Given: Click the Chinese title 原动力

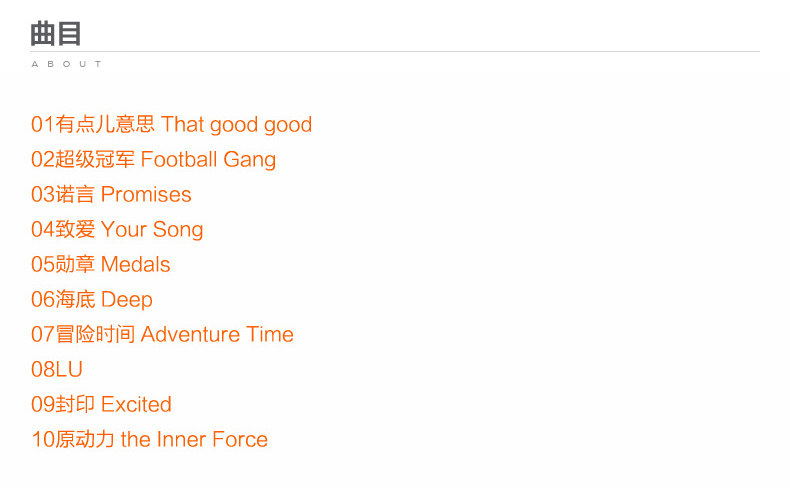Looking at the screenshot, I should (x=85, y=439).
